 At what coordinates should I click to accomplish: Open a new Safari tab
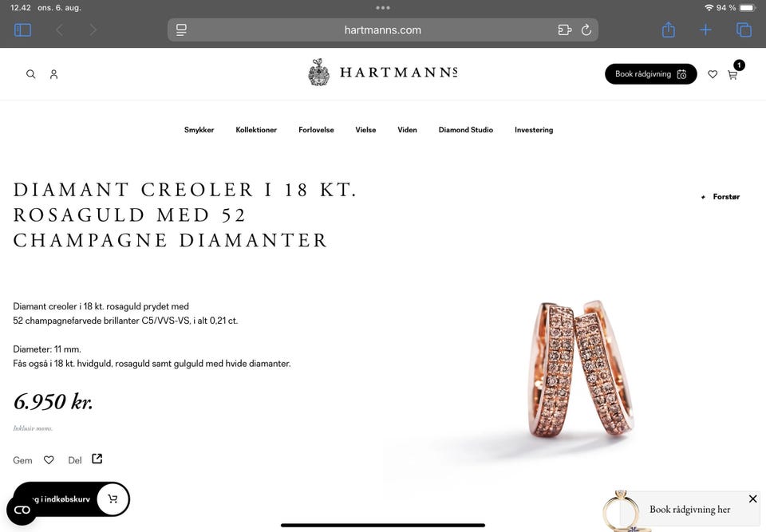click(705, 30)
